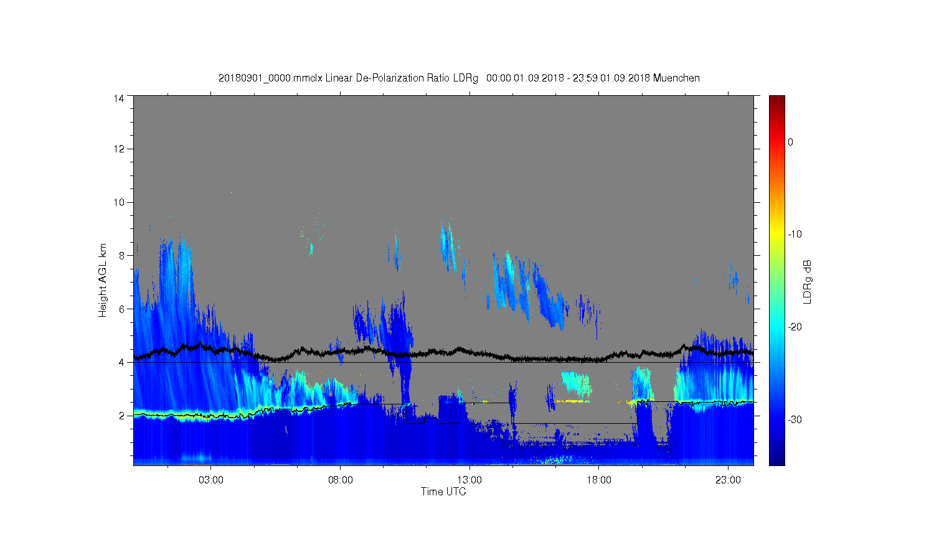The height and width of the screenshot is (560, 934).
Task: Click the 08:00 time tick label
Action: click(341, 480)
